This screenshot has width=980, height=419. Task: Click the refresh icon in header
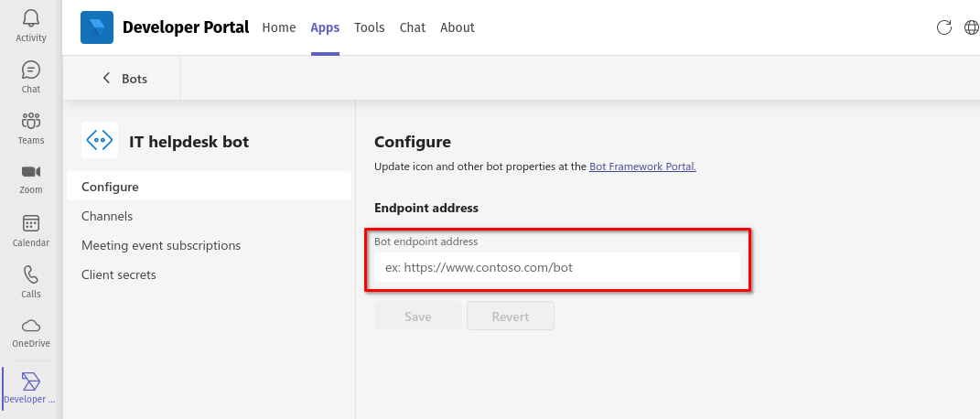click(943, 27)
